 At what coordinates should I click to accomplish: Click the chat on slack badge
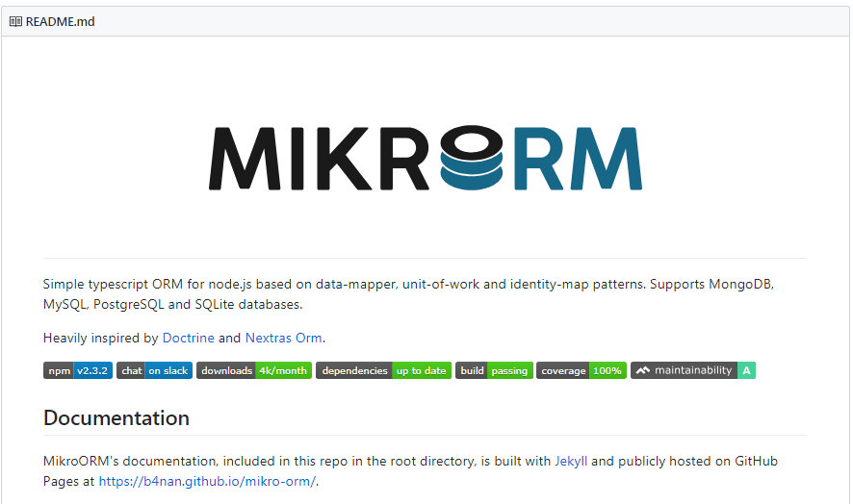click(154, 371)
